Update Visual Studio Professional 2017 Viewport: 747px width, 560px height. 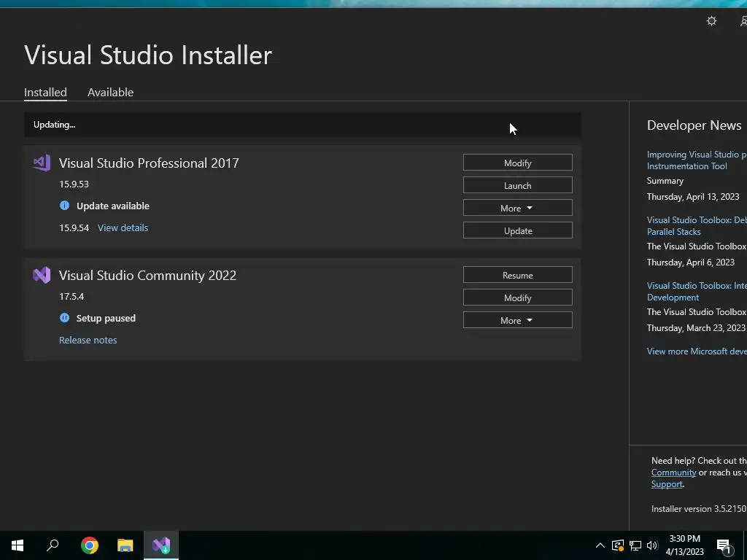[517, 231]
